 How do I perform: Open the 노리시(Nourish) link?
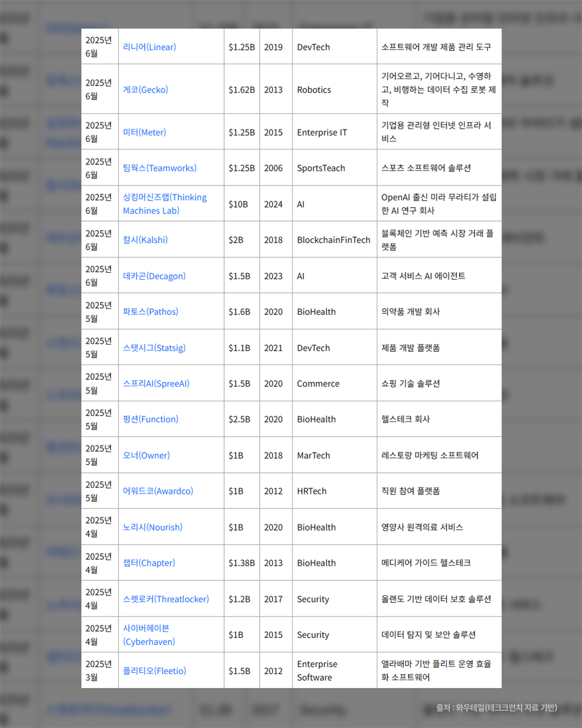[x=153, y=527]
